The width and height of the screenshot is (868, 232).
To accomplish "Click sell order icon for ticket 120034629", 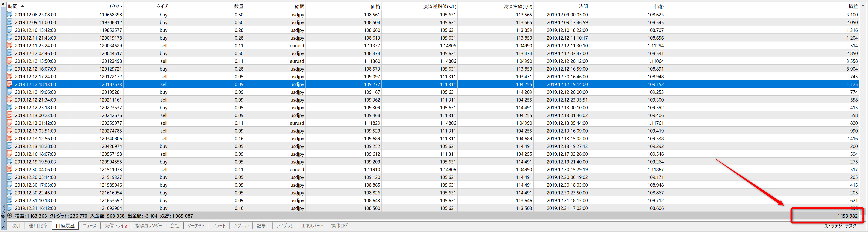I will (x=10, y=45).
